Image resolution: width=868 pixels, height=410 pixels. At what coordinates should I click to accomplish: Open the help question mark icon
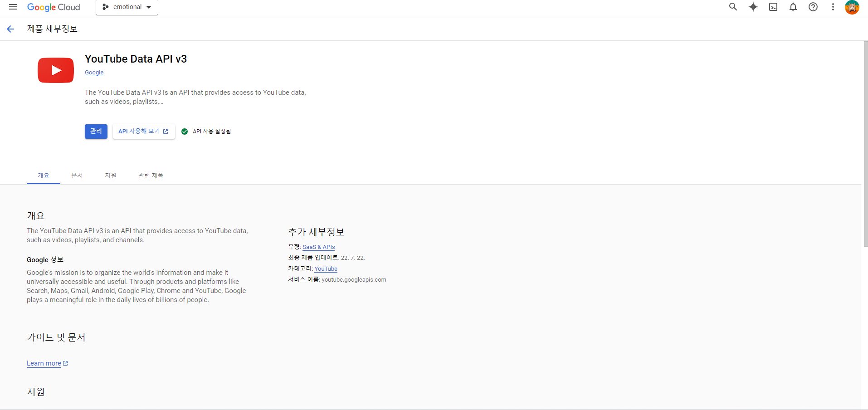point(813,7)
